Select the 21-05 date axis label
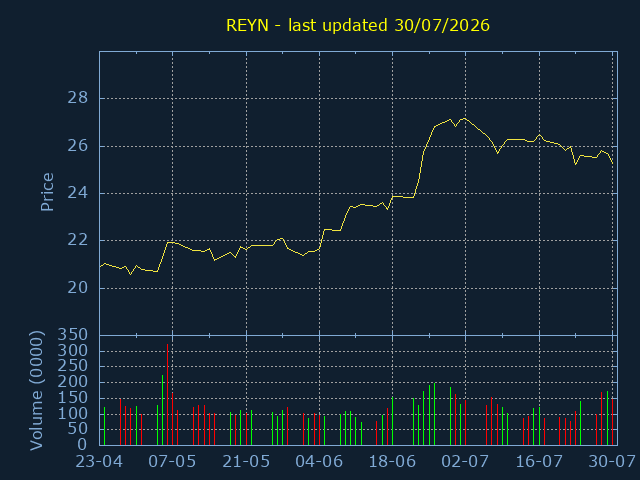640x480 pixels. tap(246, 462)
